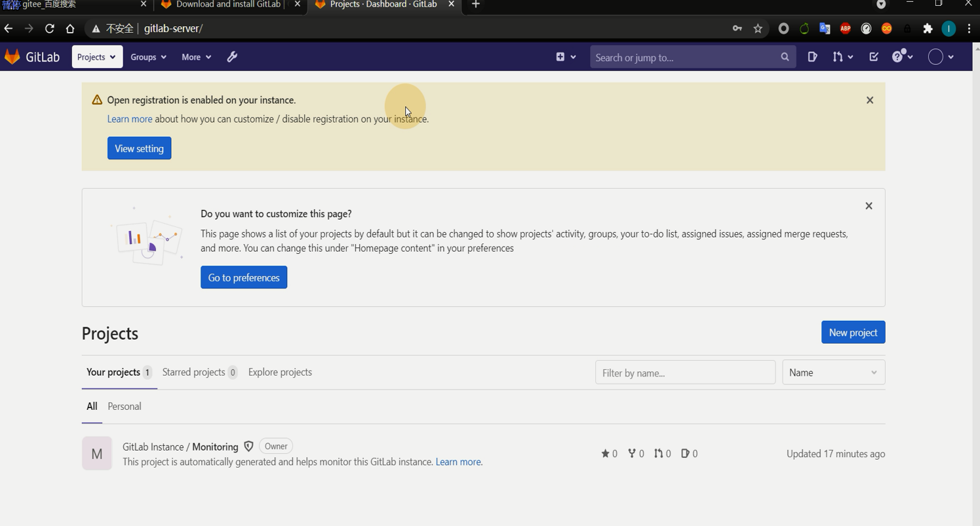Switch to Your projects tab
The height and width of the screenshot is (526, 980).
(119, 373)
